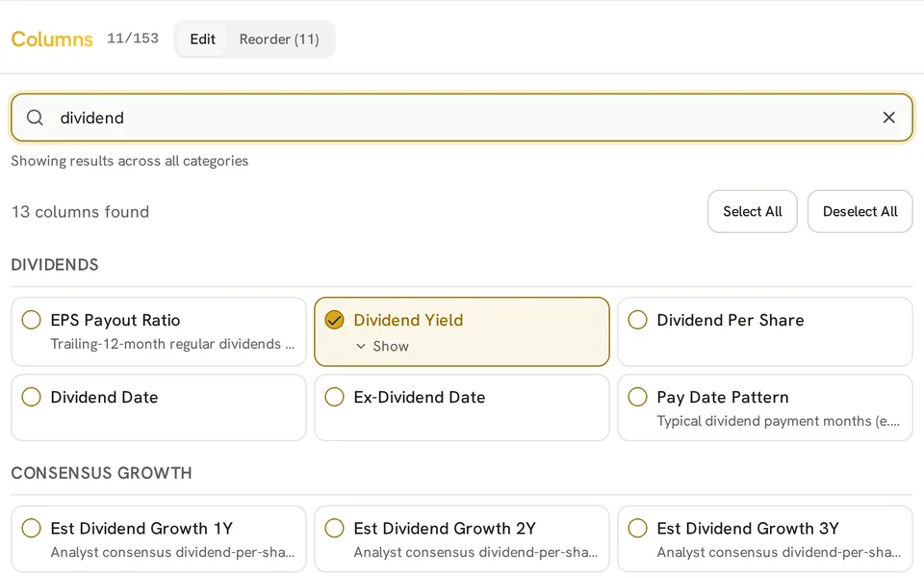Check Est Dividend Growth 3Y
The height and width of the screenshot is (578, 924).
point(637,528)
